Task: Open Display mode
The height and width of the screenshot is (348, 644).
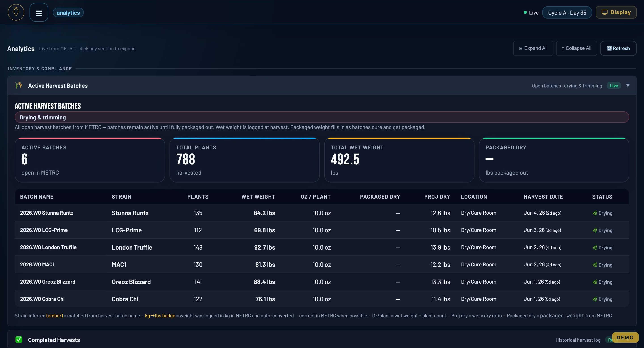Action: [616, 12]
